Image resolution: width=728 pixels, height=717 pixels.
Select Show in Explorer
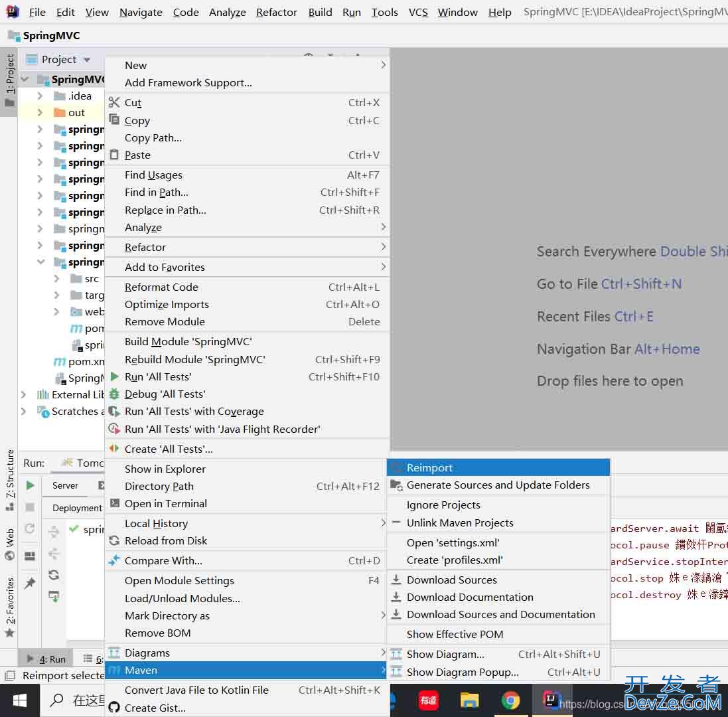[247, 469]
